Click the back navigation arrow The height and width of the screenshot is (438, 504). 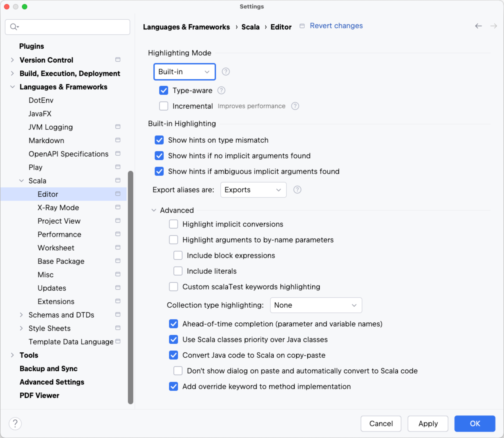click(x=478, y=26)
